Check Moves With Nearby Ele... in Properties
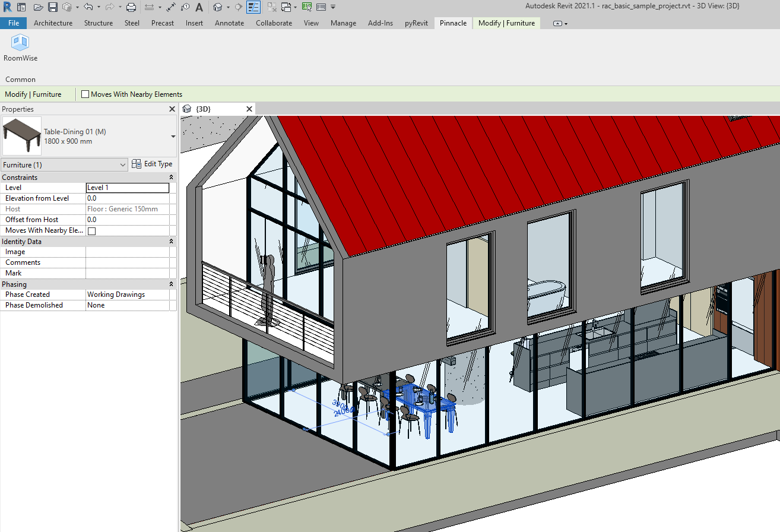780x532 pixels. pyautogui.click(x=91, y=231)
